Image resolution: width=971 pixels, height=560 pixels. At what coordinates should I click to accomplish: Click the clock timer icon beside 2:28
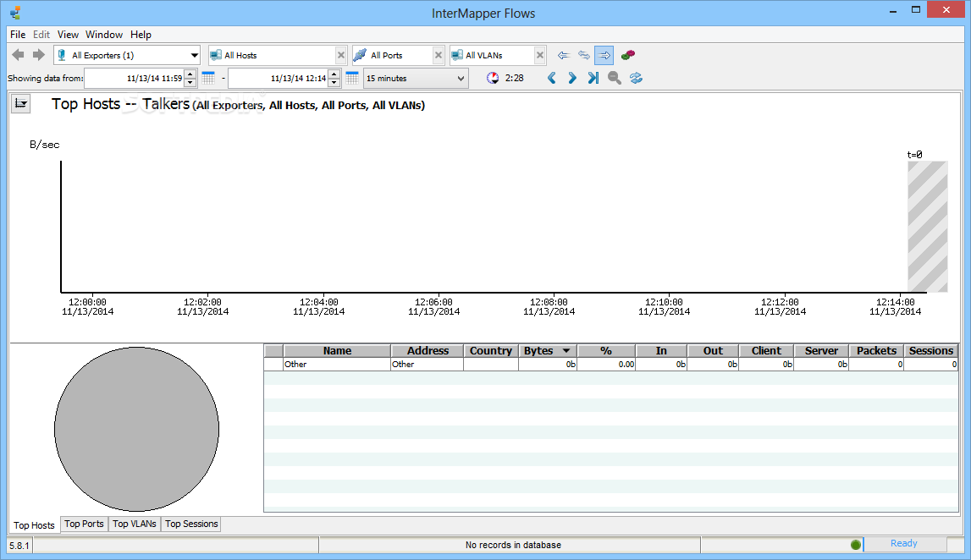click(493, 78)
